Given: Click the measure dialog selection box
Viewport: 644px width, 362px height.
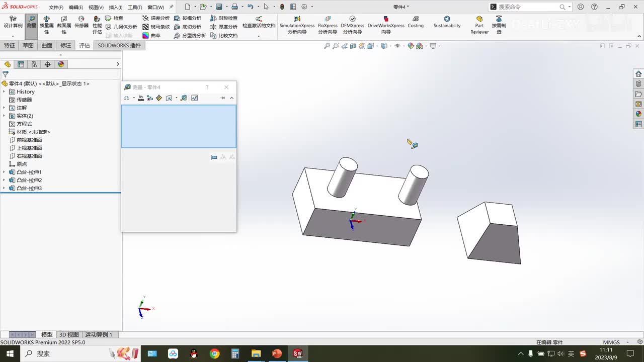Looking at the screenshot, I should [x=179, y=126].
